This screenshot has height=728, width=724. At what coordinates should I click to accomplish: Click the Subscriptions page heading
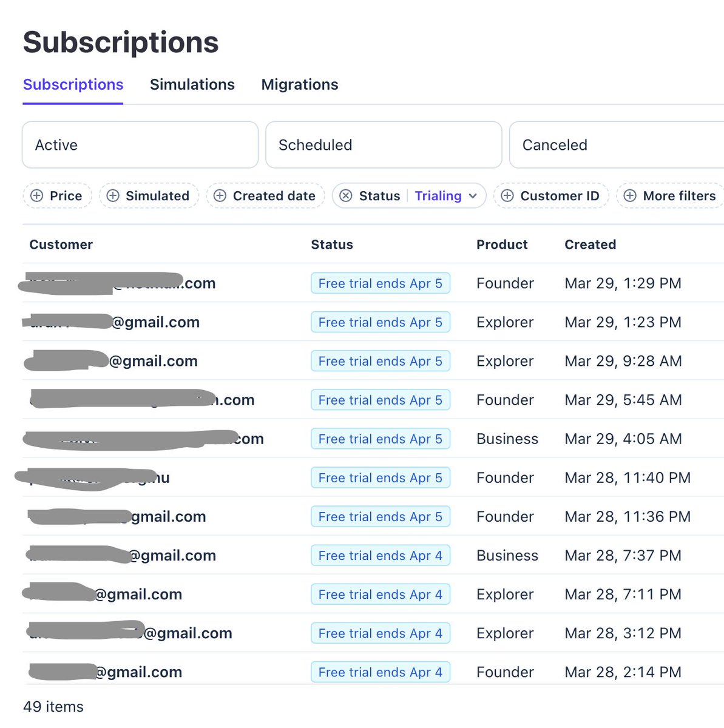[121, 42]
